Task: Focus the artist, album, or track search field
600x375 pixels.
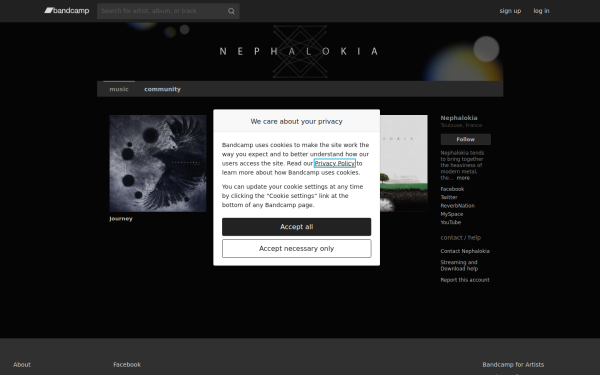Action: coord(168,11)
